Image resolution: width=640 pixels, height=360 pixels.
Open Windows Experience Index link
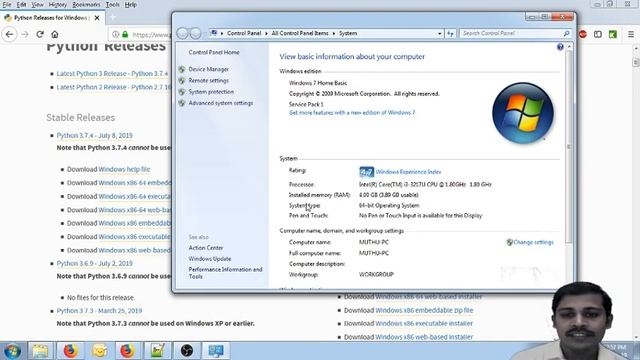(x=408, y=172)
